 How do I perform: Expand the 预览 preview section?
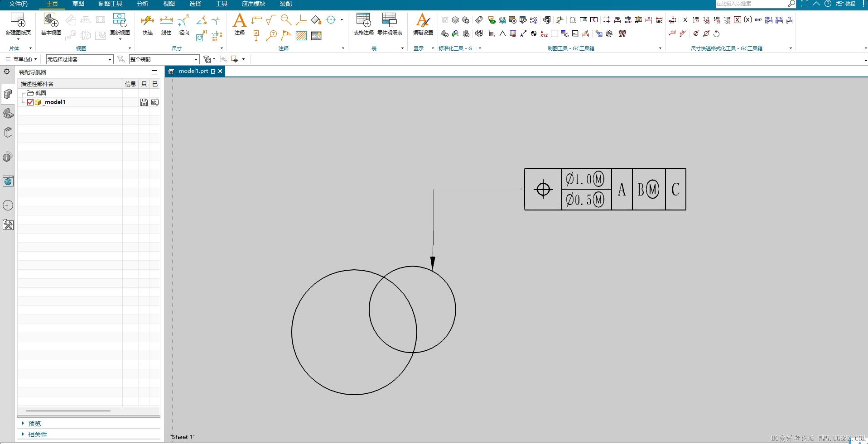(x=34, y=424)
